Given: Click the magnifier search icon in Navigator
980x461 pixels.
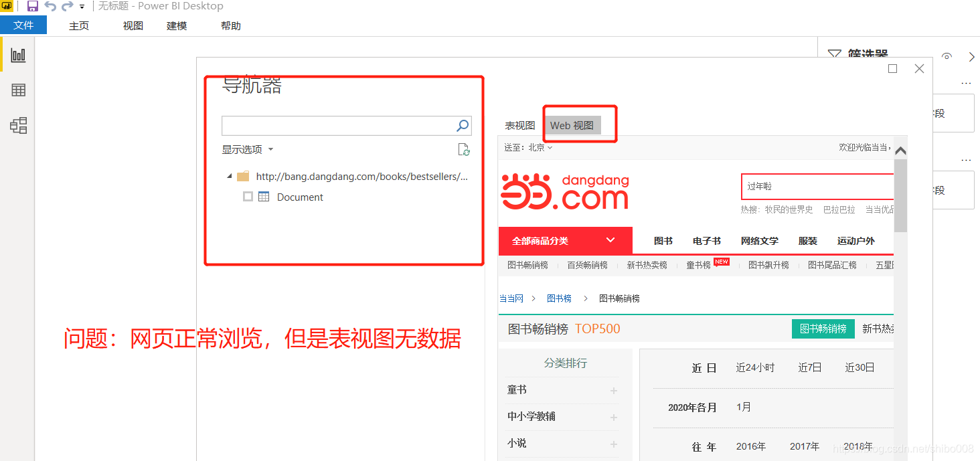Looking at the screenshot, I should click(463, 125).
